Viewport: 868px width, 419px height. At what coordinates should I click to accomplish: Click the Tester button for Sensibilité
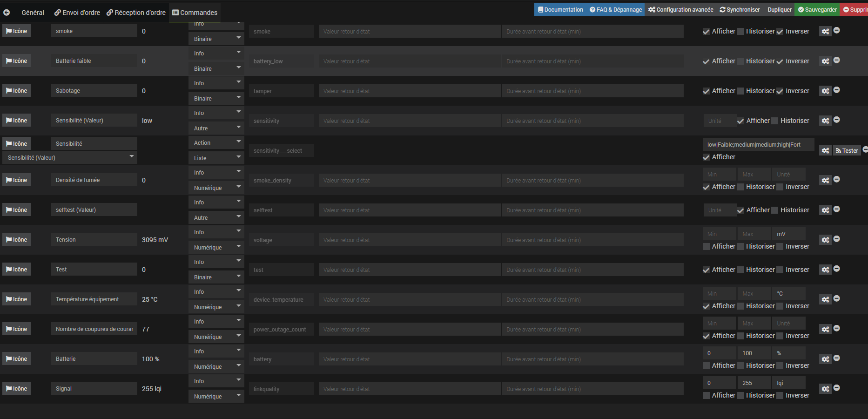pos(847,150)
